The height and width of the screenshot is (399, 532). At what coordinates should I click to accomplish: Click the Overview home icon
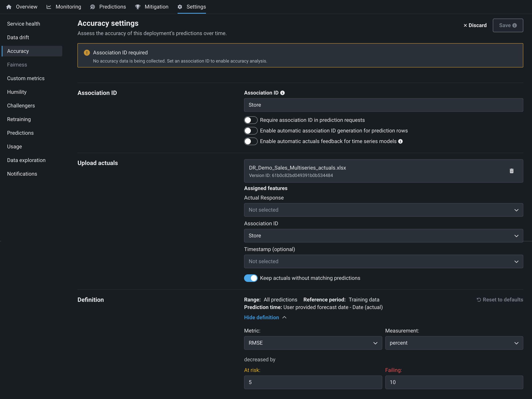(9, 7)
